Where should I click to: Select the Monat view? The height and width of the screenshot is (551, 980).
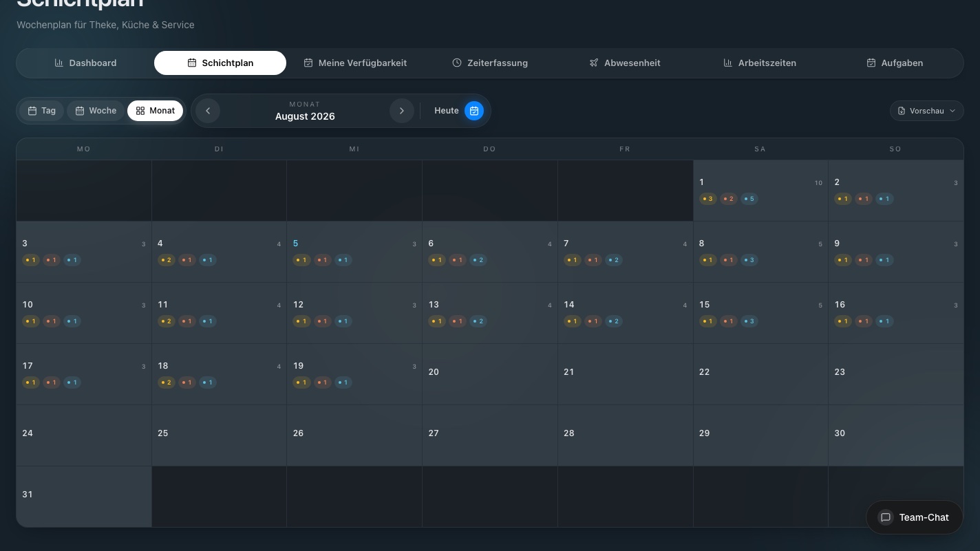click(x=156, y=111)
